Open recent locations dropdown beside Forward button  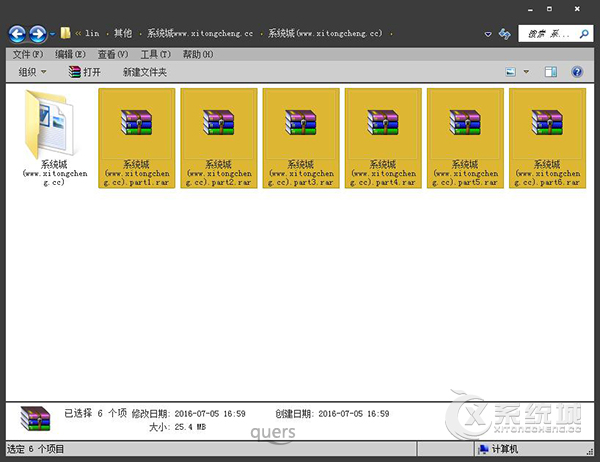pos(52,34)
